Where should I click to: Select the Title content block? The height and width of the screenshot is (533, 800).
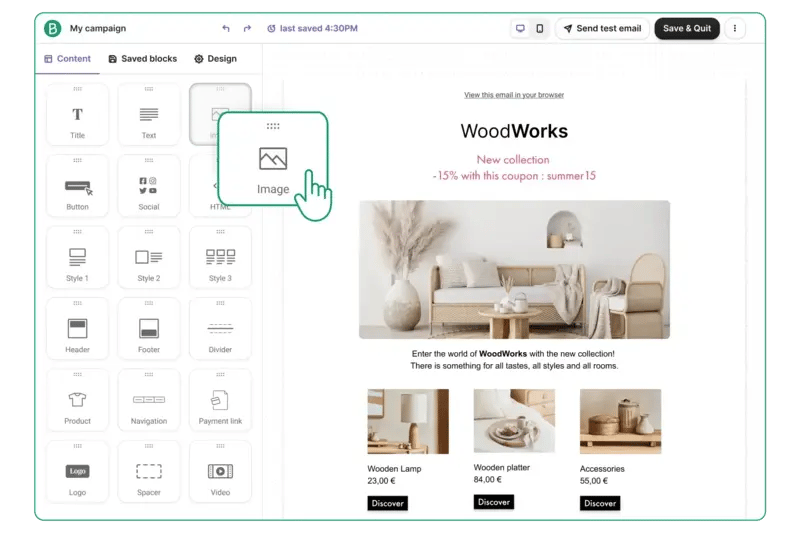77,115
